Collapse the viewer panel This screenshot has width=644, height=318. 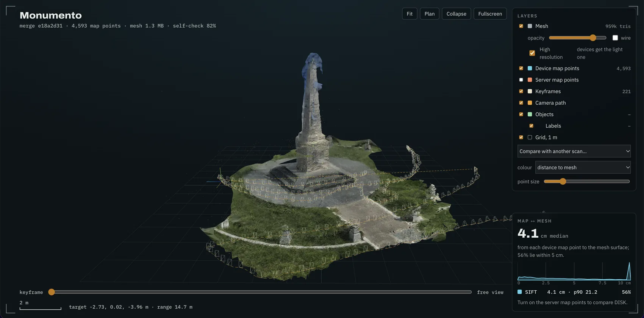coord(456,14)
